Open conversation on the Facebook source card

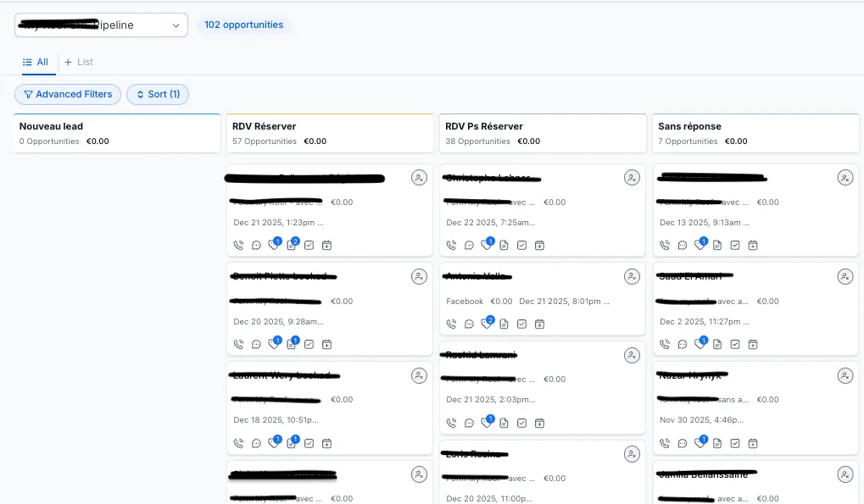coord(469,324)
